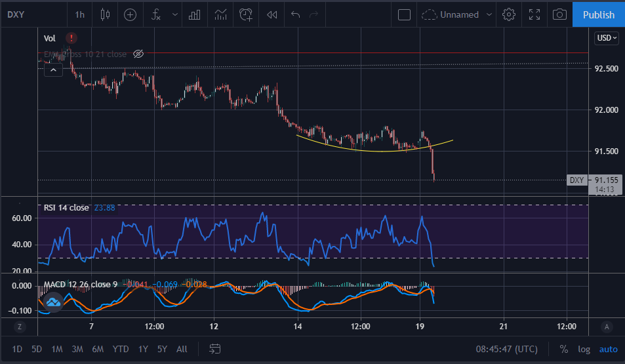Click the Publish button
Screen dimensions: 625x364
click(x=599, y=14)
